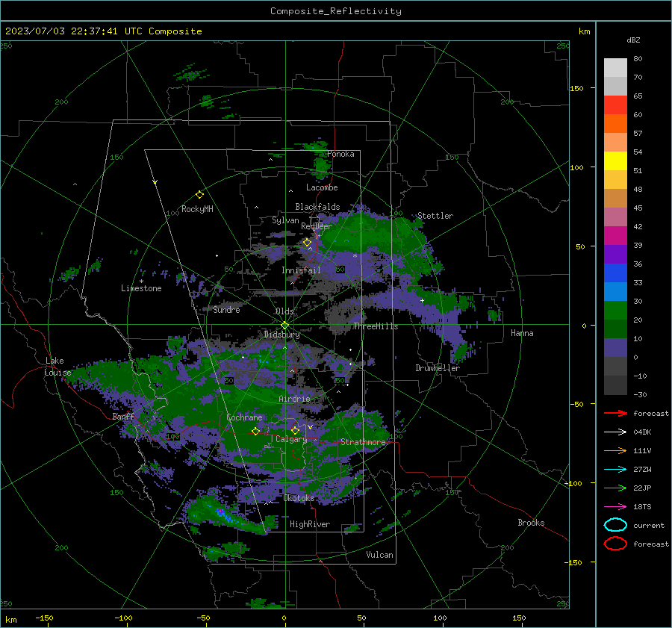Click the Hanna label
This screenshot has height=628, width=672.
pos(522,333)
